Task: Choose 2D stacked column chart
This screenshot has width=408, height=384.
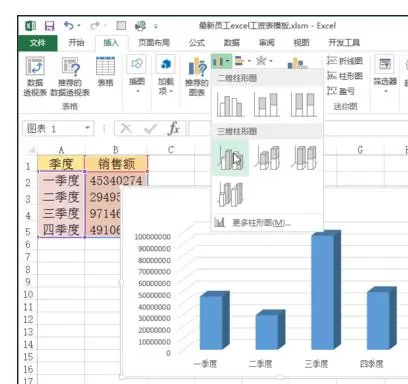Action: pyautogui.click(x=267, y=105)
